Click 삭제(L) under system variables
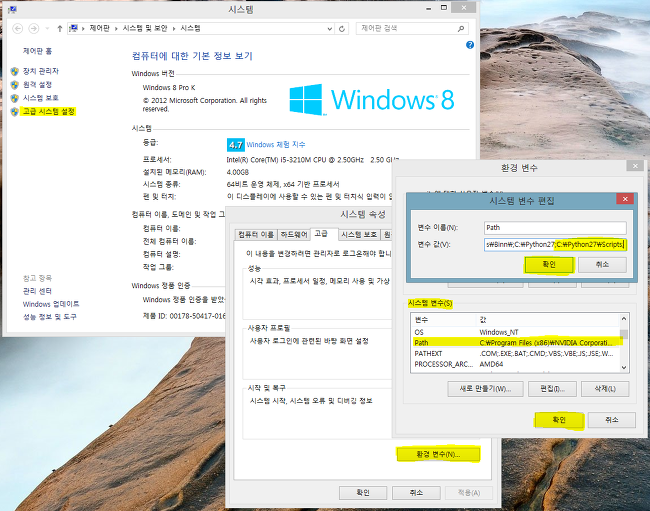The image size is (650, 511). coord(605,389)
